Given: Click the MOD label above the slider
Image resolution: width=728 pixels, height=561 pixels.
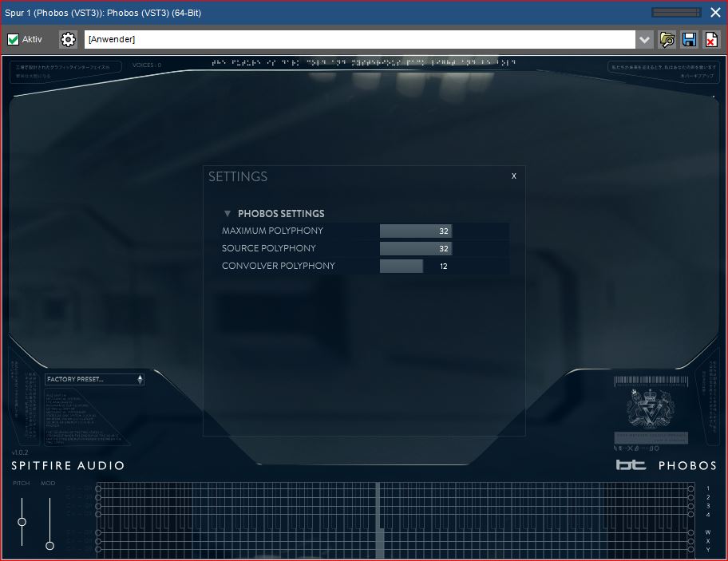Looking at the screenshot, I should coord(48,483).
